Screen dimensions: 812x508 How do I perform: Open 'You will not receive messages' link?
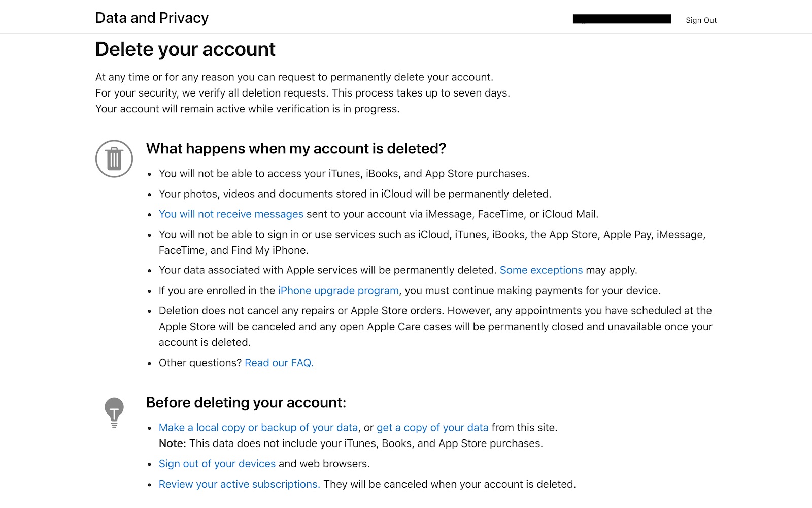(231, 214)
